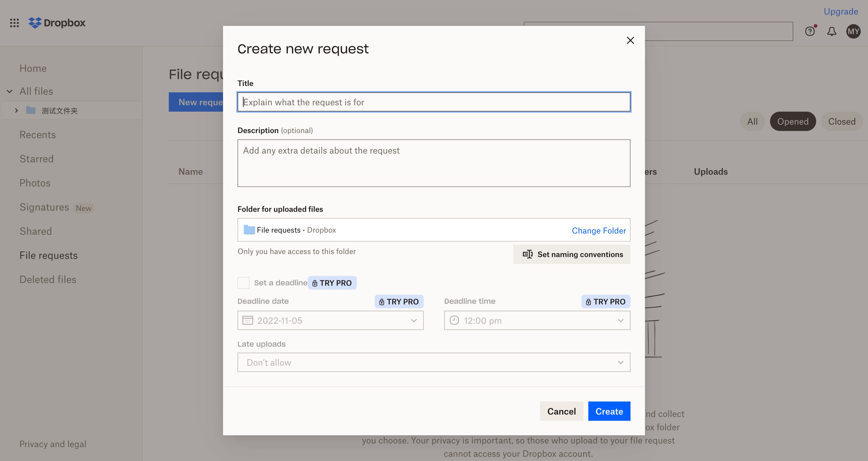
Task: Click the Upgrade link
Action: pyautogui.click(x=841, y=11)
